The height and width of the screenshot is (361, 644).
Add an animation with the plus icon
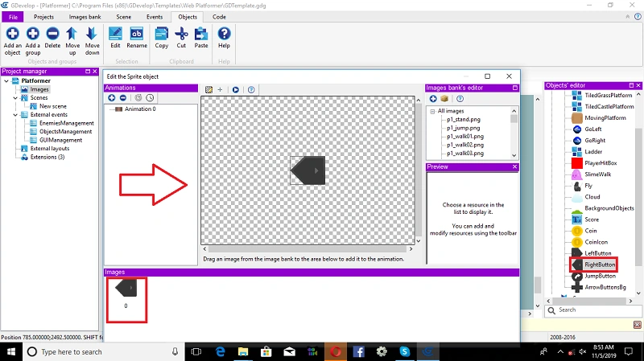coord(112,97)
